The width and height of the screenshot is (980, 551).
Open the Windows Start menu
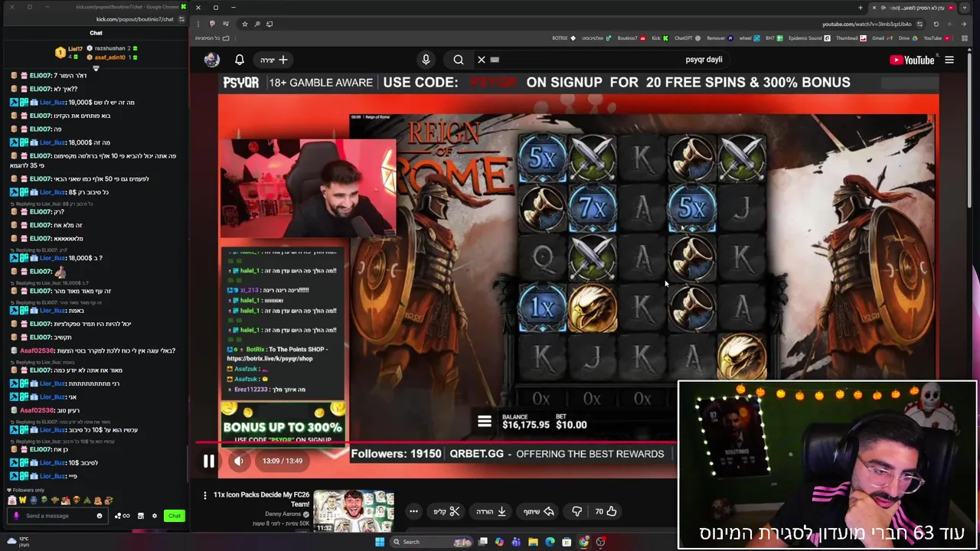click(380, 542)
